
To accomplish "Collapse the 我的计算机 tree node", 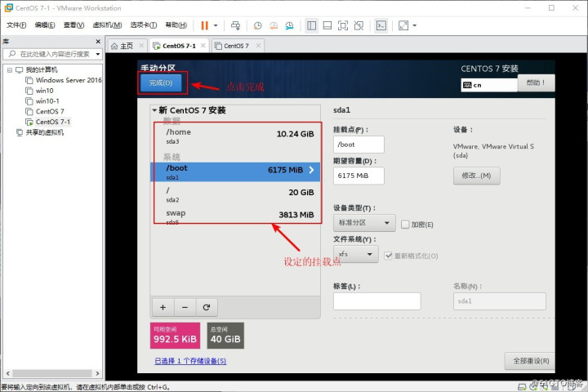I will click(x=10, y=69).
